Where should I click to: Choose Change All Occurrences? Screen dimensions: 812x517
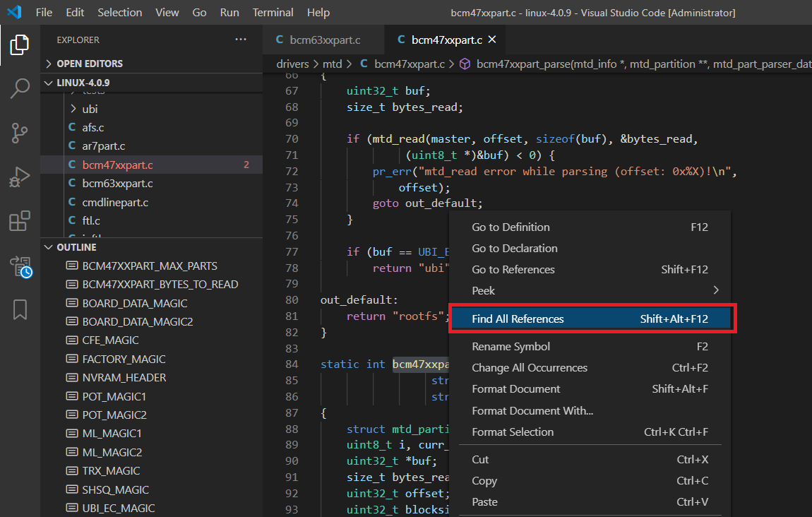coord(590,368)
